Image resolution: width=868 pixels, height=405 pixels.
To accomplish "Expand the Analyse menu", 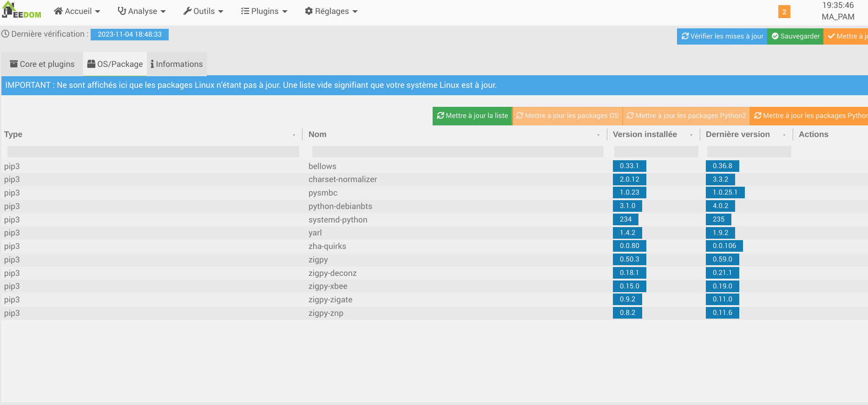I will pos(142,11).
